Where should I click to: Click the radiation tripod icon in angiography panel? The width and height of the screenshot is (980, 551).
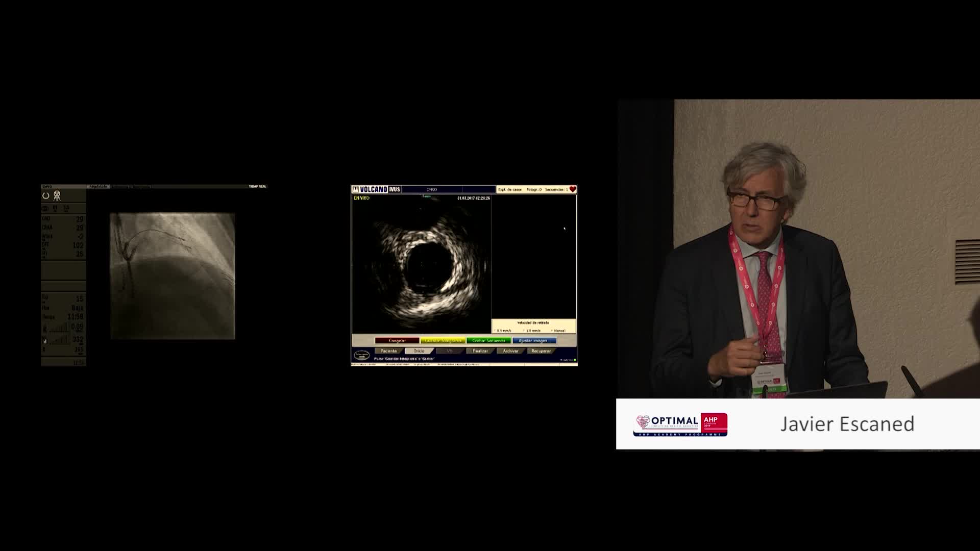(57, 196)
